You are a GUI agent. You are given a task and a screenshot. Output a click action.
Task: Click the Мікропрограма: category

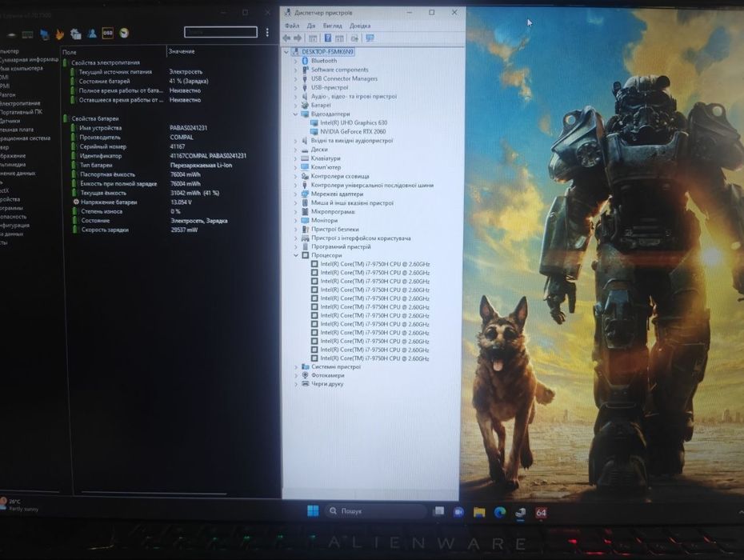(333, 212)
